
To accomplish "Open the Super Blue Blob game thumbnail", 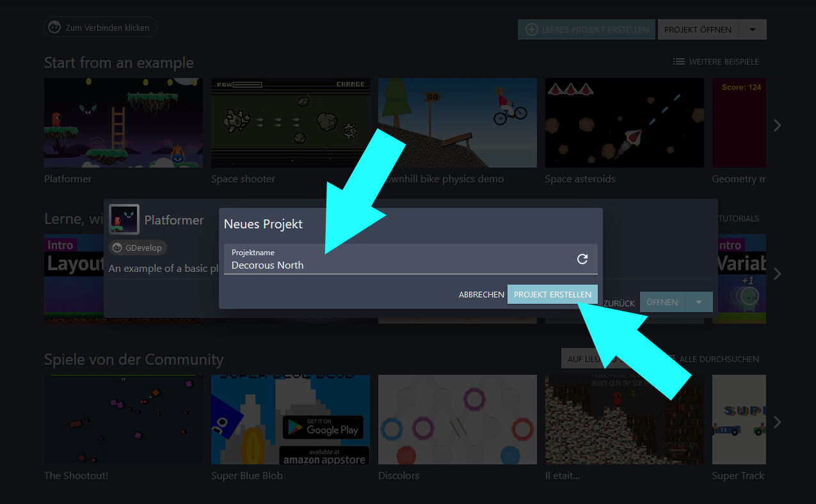I will [x=291, y=420].
